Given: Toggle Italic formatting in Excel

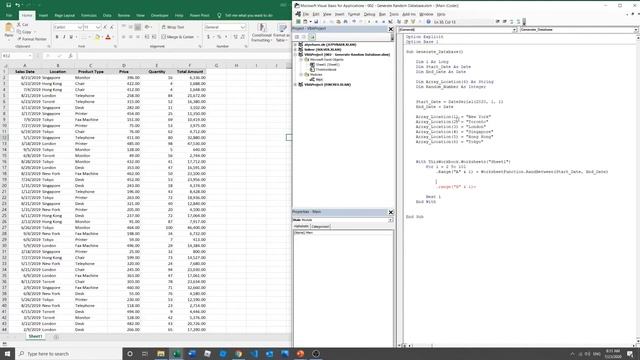Looking at the screenshot, I should click(x=64, y=37).
